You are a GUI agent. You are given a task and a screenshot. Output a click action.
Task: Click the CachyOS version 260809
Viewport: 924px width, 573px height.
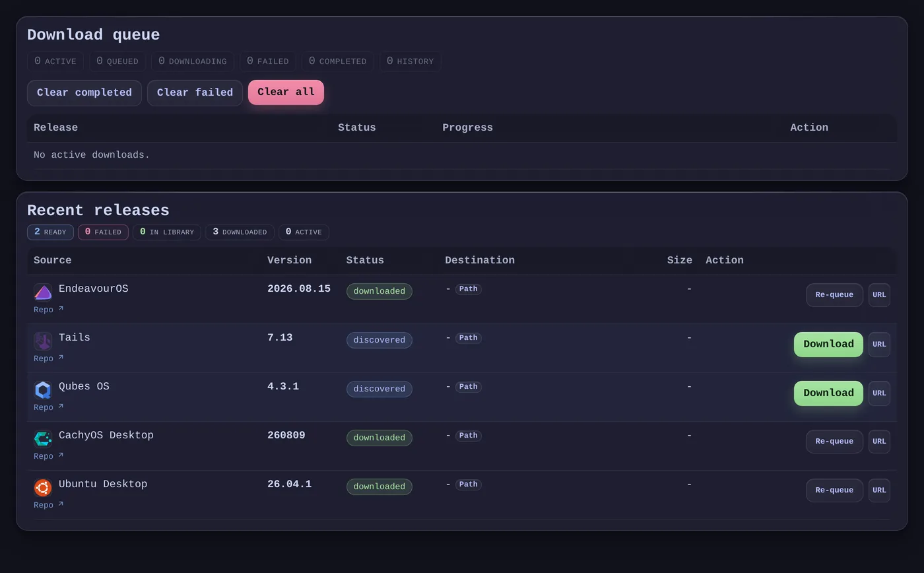[x=286, y=435]
